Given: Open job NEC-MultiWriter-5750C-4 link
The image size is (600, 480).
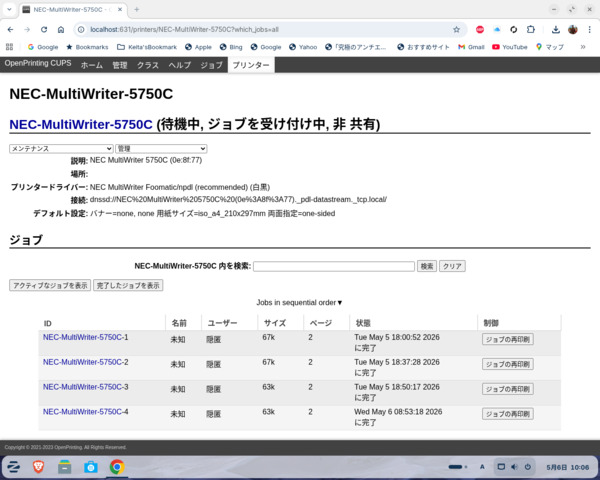Looking at the screenshot, I should coord(85,412).
